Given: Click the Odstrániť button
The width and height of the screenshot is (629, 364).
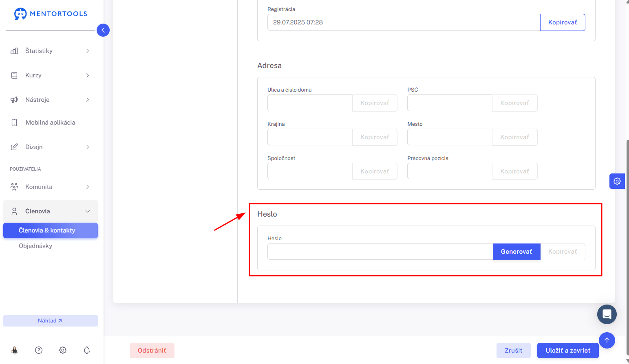Looking at the screenshot, I should click(x=152, y=351).
